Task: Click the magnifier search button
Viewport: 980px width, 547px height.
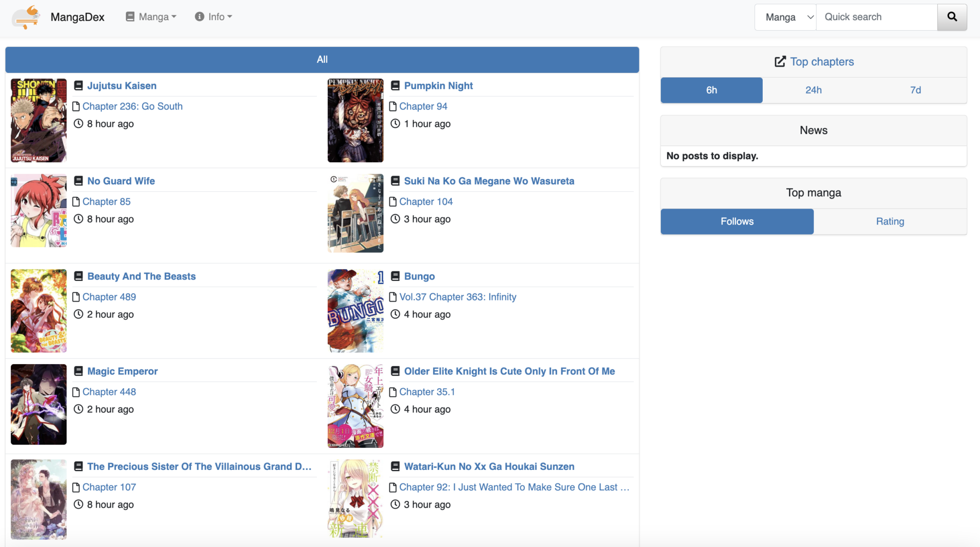Action: (952, 17)
